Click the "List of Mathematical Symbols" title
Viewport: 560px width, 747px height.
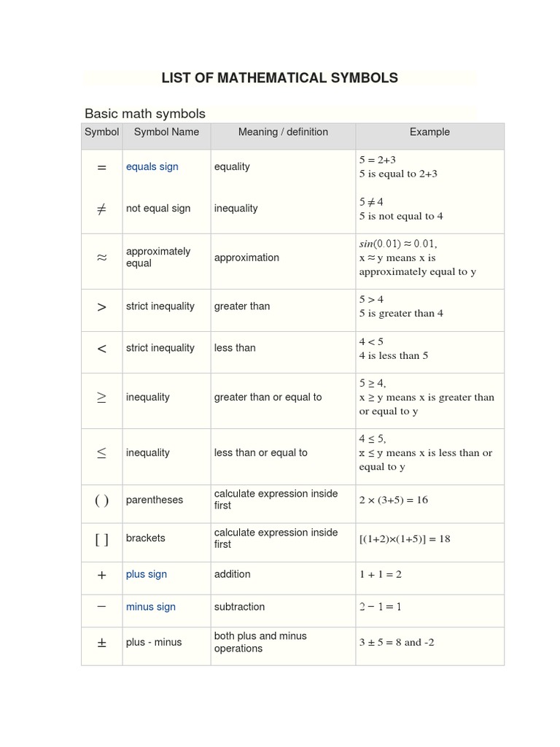click(279, 78)
